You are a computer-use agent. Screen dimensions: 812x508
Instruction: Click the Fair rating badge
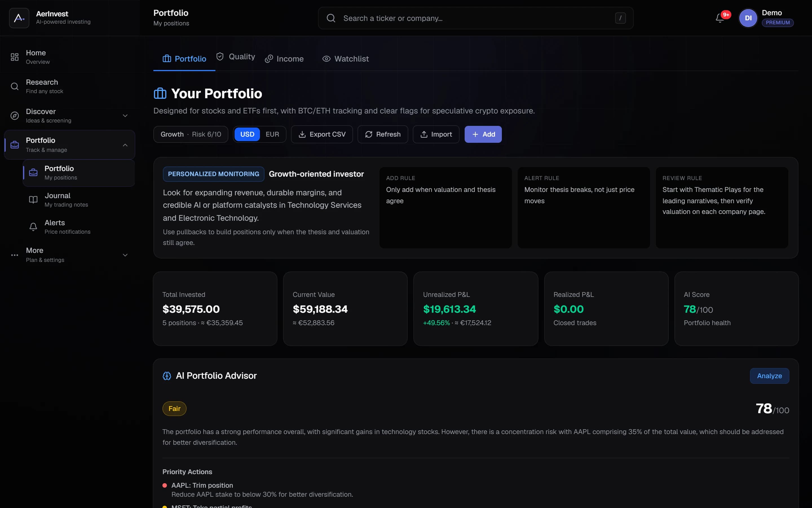coord(175,409)
